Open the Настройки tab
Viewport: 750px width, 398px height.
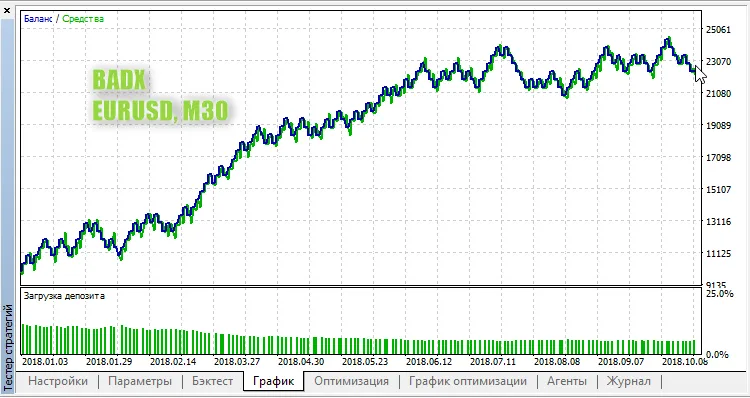click(58, 381)
